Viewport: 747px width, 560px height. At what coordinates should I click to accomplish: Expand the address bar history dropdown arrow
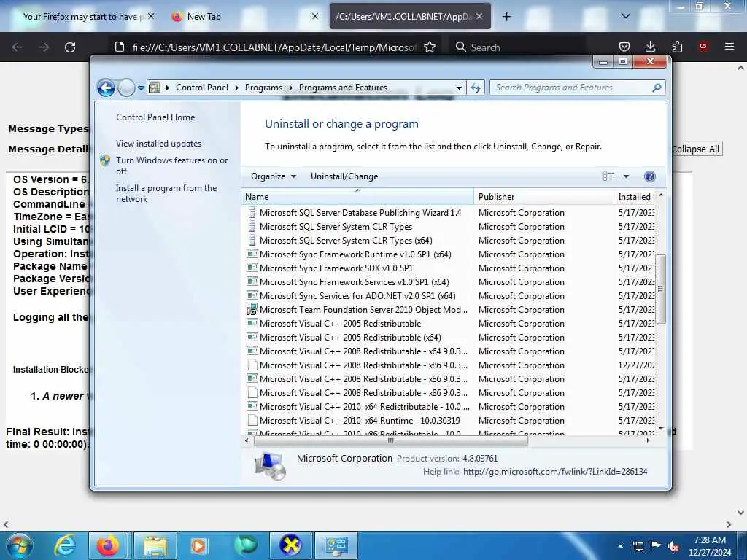click(459, 87)
